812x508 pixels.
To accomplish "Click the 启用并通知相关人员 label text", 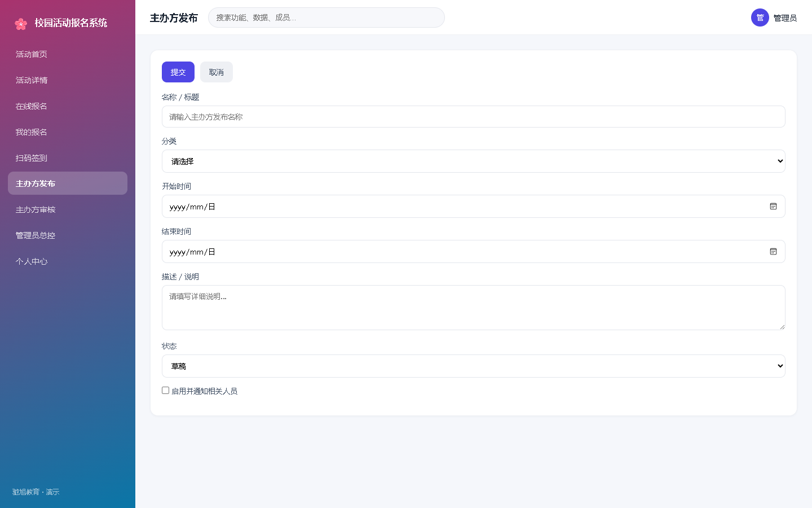I will [204, 391].
